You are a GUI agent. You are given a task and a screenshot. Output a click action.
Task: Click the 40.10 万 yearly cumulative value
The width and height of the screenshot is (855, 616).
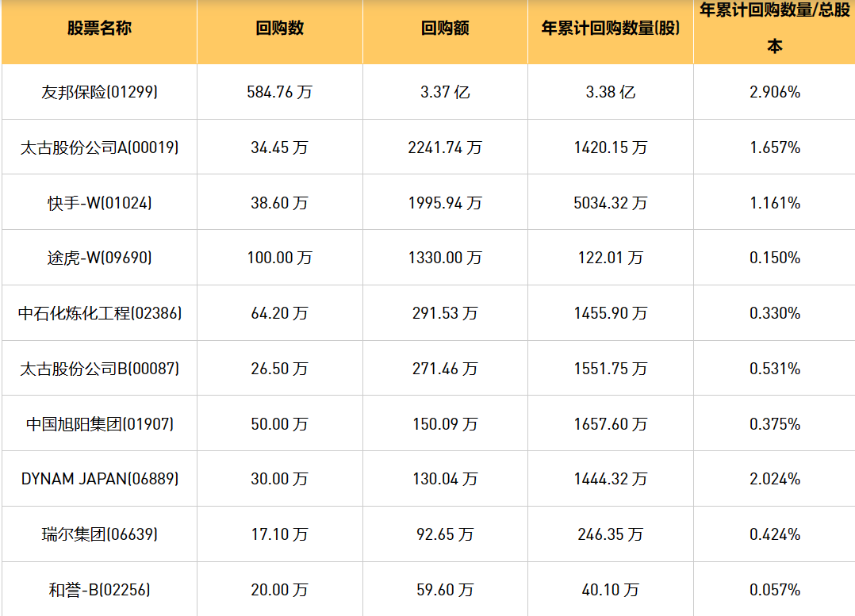[610, 591]
